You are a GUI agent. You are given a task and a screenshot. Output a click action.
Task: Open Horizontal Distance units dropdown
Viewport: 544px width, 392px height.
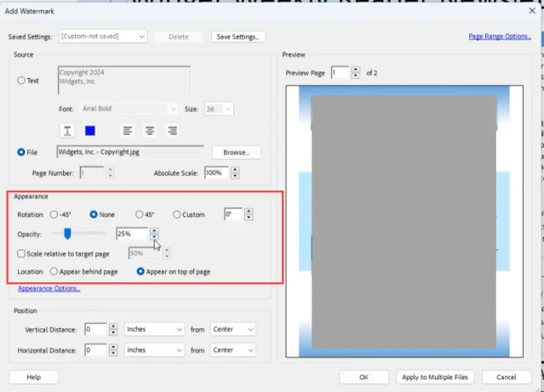click(154, 350)
